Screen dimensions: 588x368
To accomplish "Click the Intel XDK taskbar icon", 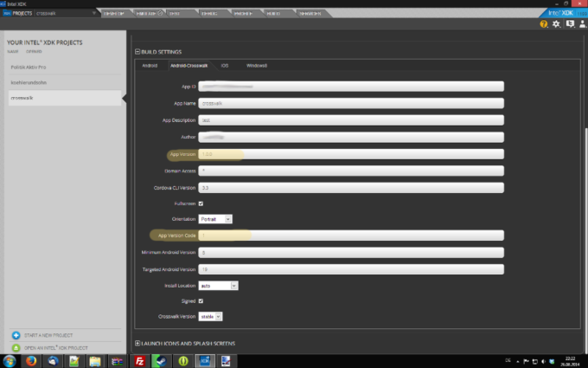I will pyautogui.click(x=204, y=361).
